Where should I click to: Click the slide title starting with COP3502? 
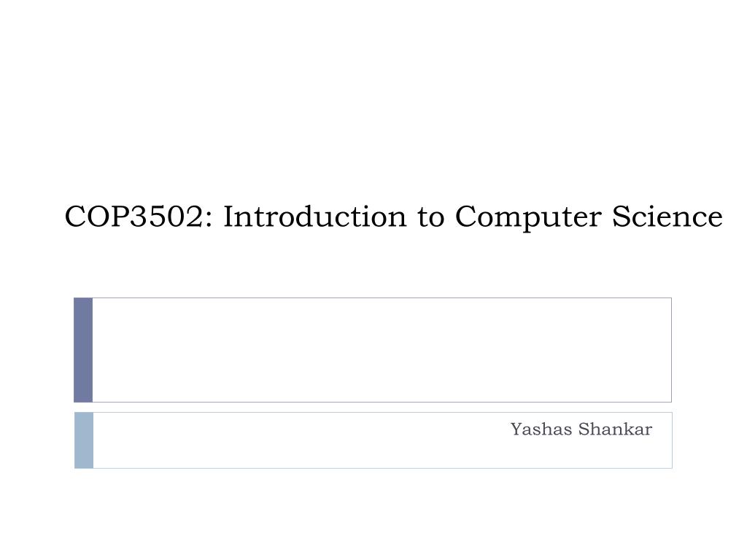(x=393, y=217)
